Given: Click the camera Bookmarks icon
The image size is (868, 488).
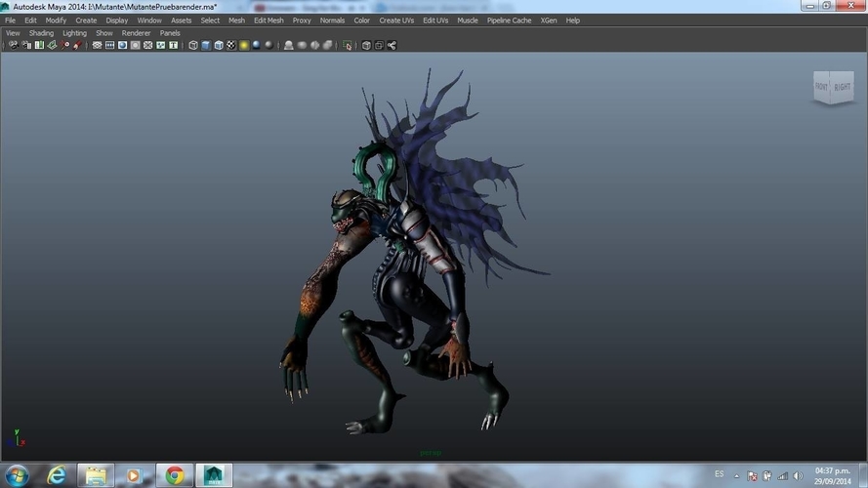Looking at the screenshot, I should click(x=39, y=45).
